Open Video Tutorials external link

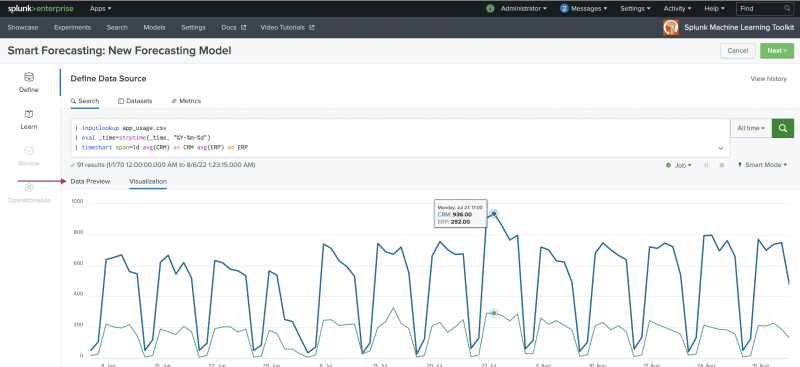click(287, 28)
